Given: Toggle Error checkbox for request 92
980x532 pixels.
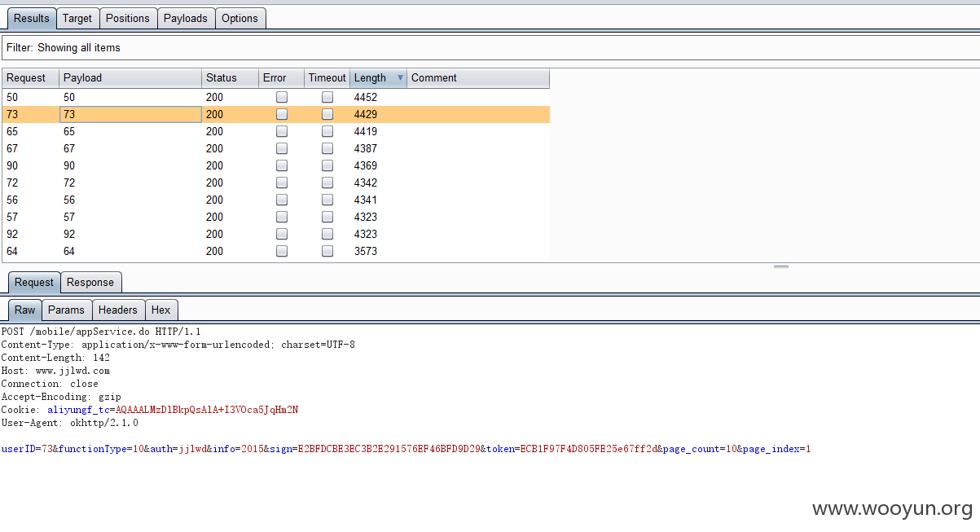Looking at the screenshot, I should [282, 234].
